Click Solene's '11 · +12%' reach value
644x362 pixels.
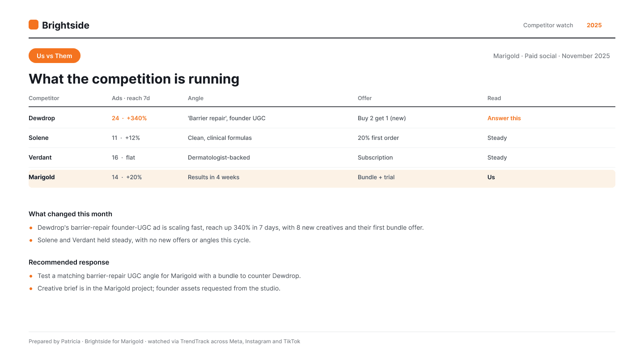click(x=126, y=138)
